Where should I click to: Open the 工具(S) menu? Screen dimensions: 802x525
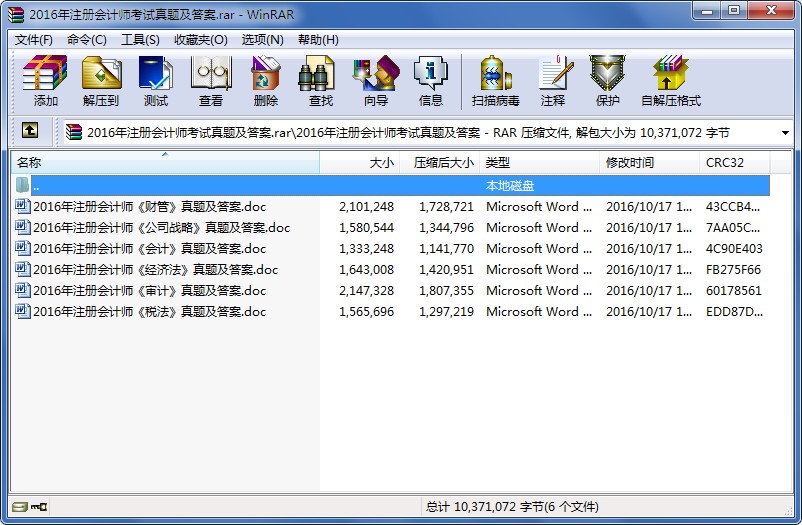point(140,40)
